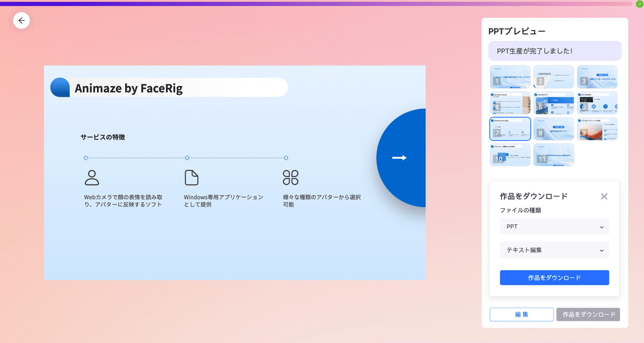
Task: Select slide 5 thumbnail
Action: pyautogui.click(x=553, y=103)
